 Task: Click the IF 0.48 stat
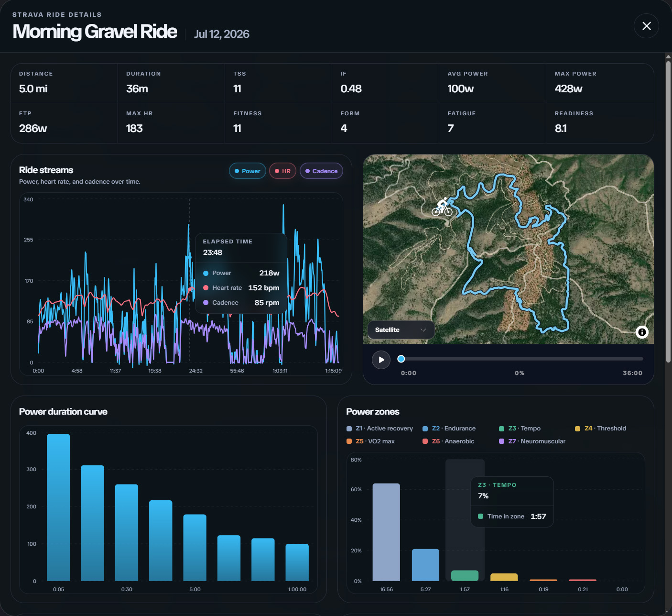coord(385,83)
